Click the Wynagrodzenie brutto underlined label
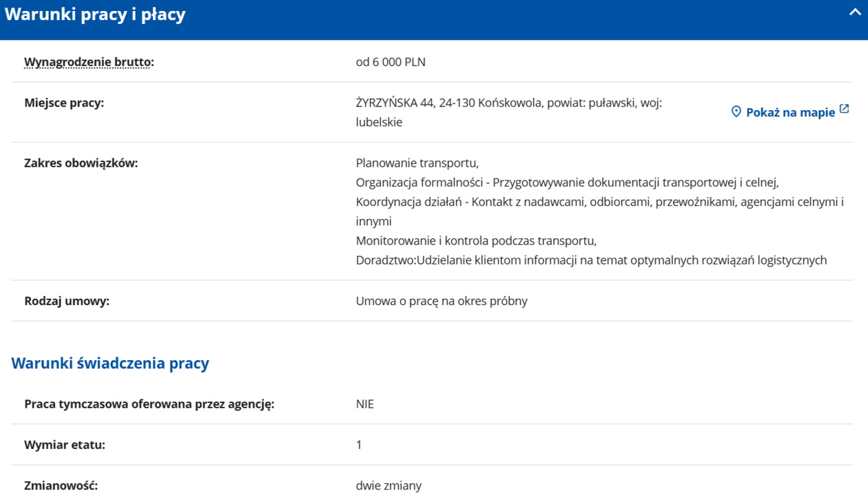 [x=89, y=62]
